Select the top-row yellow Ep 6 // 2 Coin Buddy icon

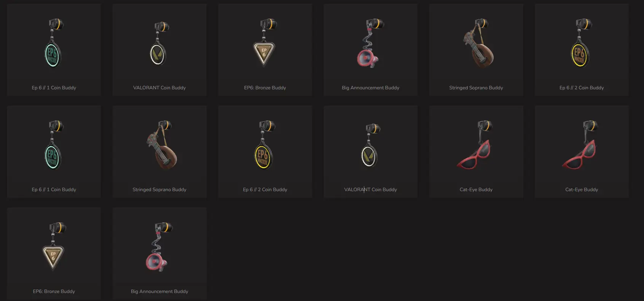582,43
